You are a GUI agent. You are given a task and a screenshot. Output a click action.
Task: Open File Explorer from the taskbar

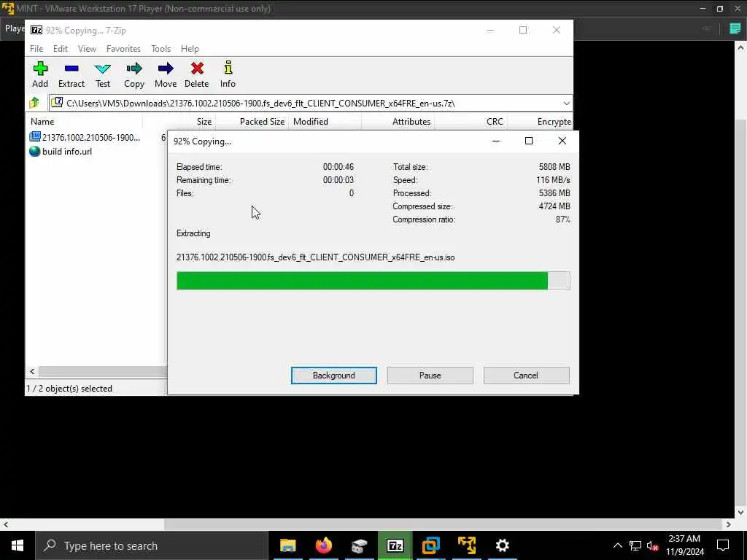pos(287,545)
